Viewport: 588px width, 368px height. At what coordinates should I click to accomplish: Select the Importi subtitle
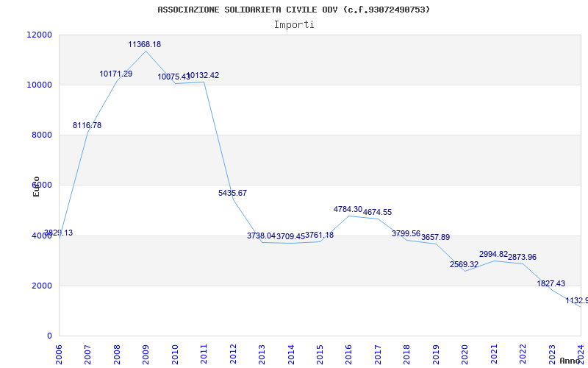click(x=294, y=25)
